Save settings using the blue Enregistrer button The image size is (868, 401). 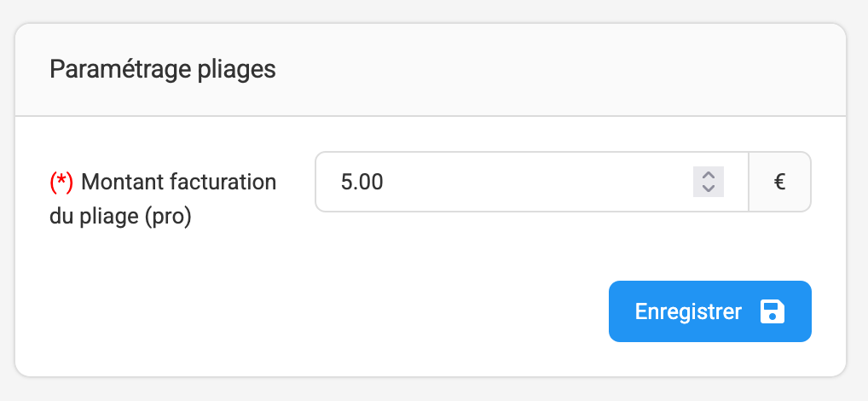[710, 311]
